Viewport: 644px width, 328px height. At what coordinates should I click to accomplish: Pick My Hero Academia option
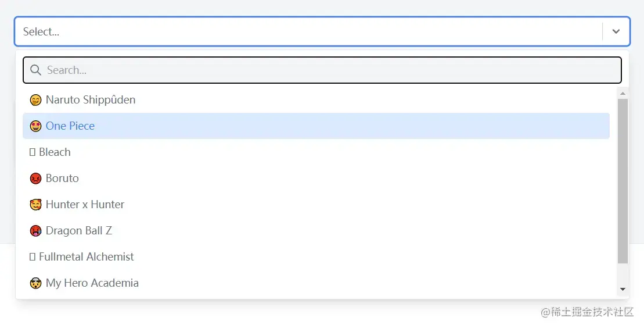point(92,283)
